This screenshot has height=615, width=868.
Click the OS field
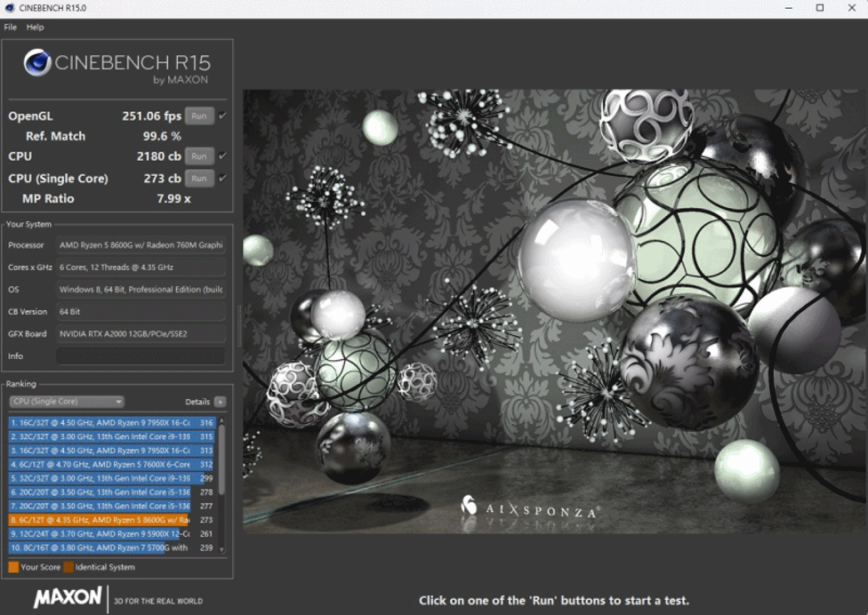[141, 289]
